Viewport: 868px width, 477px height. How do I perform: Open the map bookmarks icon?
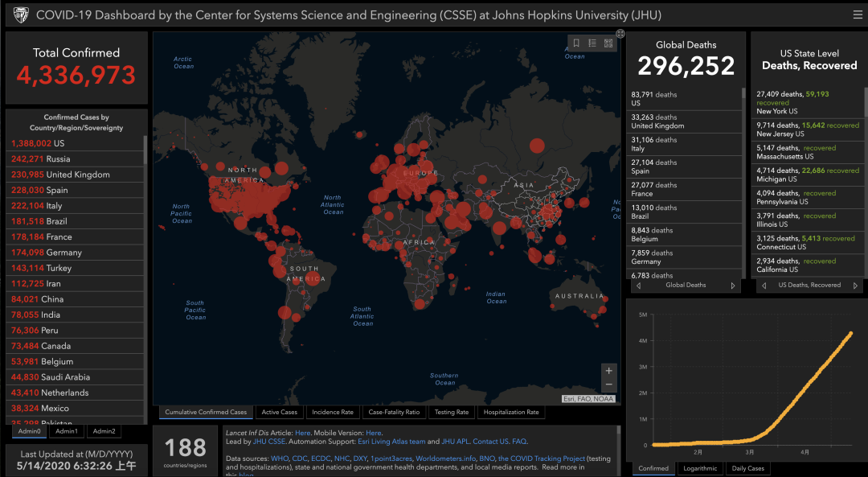coord(576,43)
